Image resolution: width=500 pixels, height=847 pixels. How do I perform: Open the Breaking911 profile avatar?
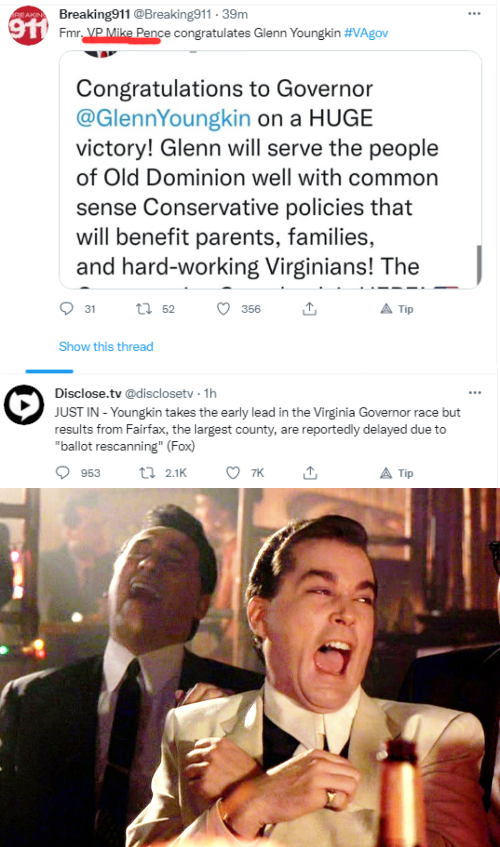tap(28, 25)
